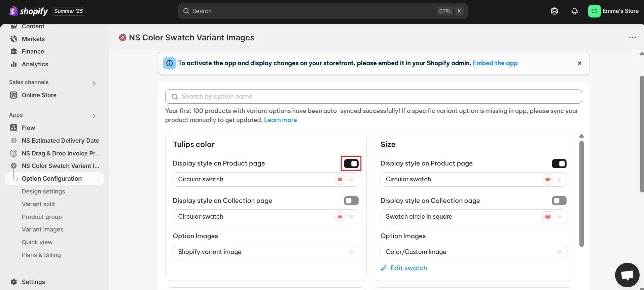The image size is (644, 290).
Task: Click the Content sidebar icon
Action: [x=14, y=26]
